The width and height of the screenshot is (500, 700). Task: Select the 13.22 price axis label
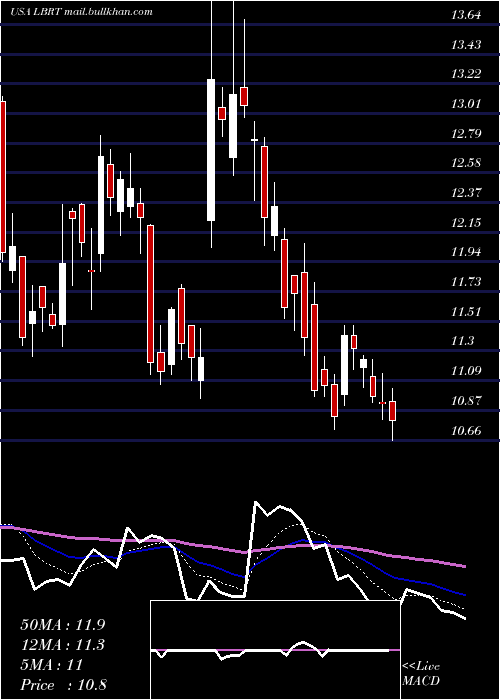click(x=466, y=74)
